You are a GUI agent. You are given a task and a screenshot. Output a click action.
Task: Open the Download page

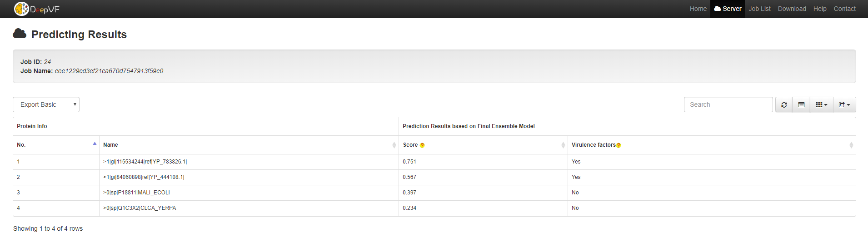pyautogui.click(x=792, y=9)
